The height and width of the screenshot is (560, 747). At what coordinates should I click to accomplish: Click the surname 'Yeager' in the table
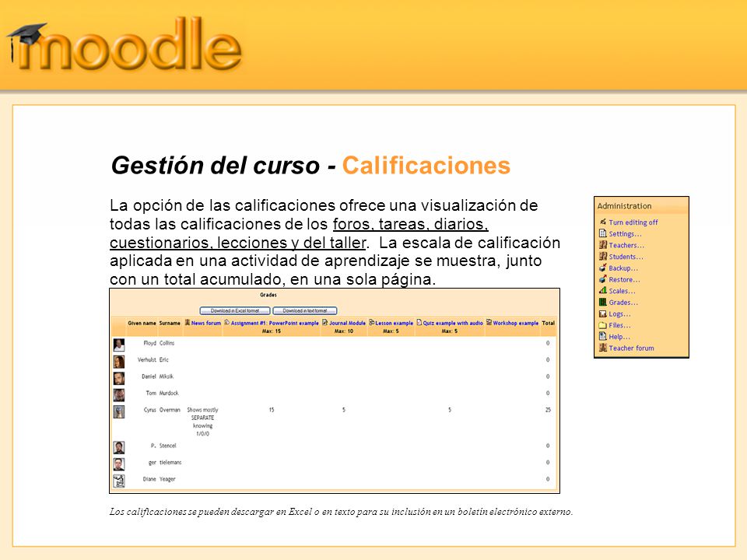tap(167, 479)
